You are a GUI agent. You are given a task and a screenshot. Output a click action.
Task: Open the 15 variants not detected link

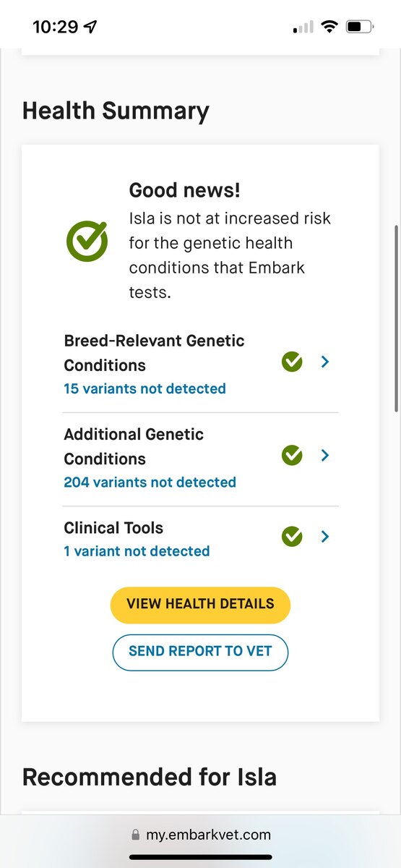point(145,388)
